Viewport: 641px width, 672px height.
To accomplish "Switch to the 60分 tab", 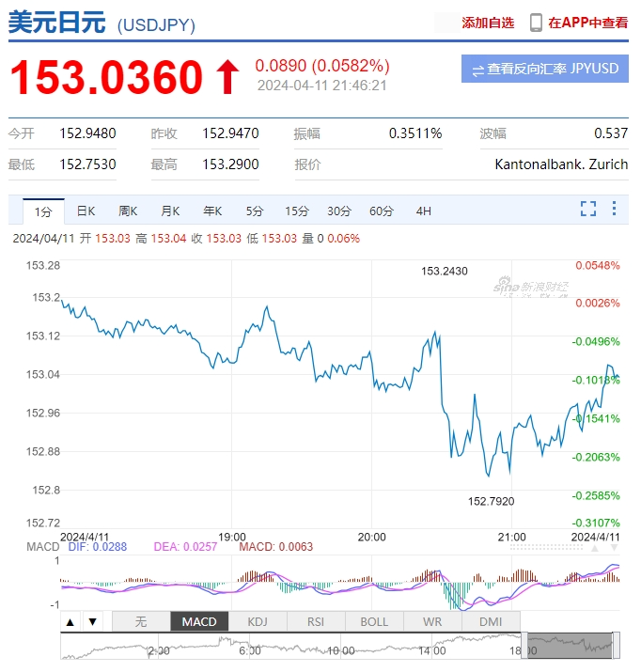I will [382, 211].
